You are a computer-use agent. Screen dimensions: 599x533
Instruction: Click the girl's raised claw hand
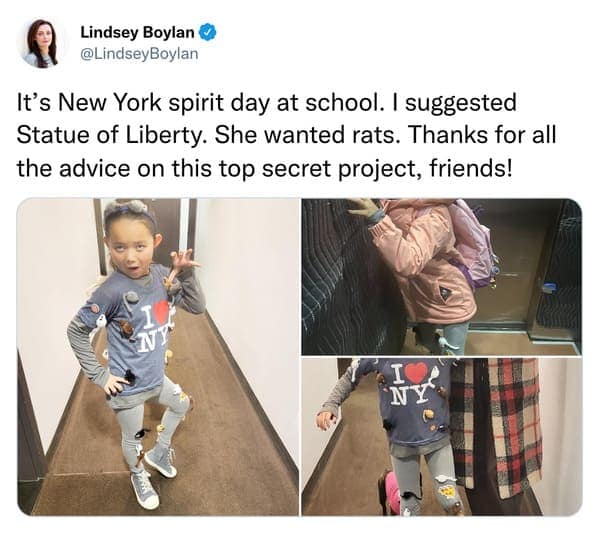(185, 261)
